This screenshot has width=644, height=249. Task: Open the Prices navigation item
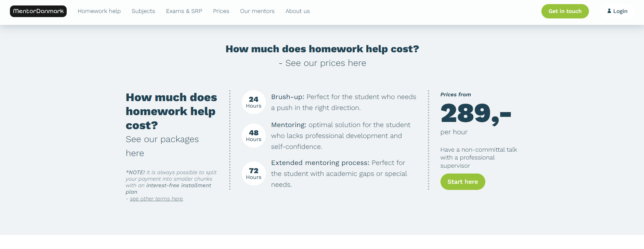(221, 11)
